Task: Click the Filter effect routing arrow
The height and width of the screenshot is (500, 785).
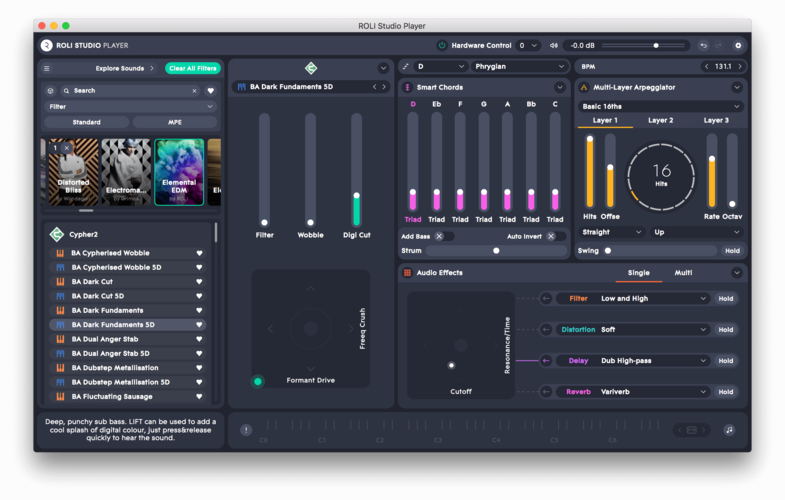Action: tap(546, 299)
